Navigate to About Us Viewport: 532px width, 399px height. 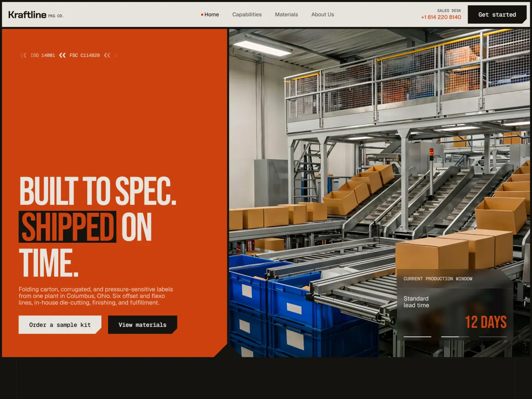click(323, 15)
